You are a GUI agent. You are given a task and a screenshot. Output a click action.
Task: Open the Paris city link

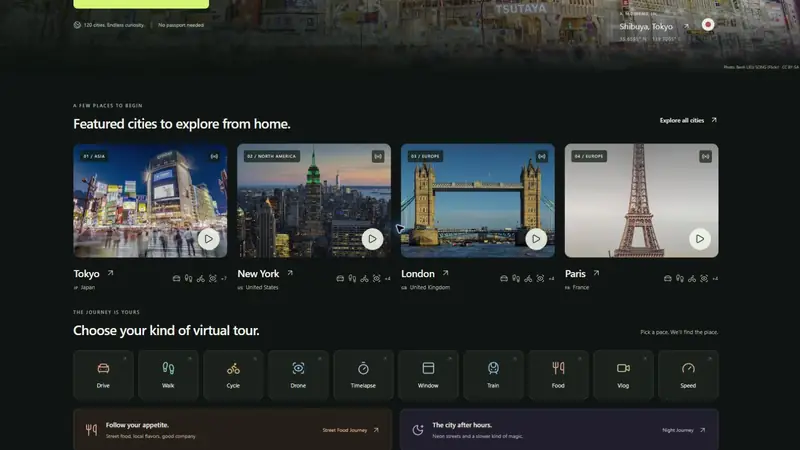tap(582, 273)
